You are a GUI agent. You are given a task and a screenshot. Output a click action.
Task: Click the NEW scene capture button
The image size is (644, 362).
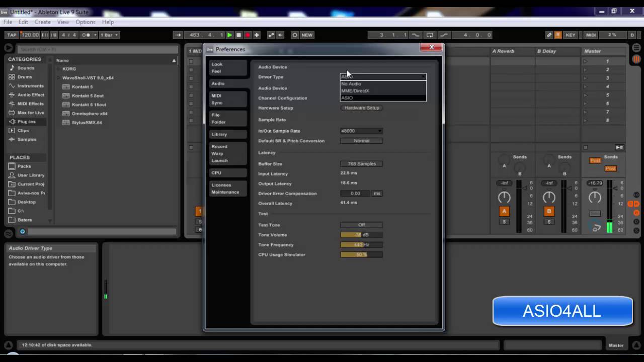pos(307,35)
